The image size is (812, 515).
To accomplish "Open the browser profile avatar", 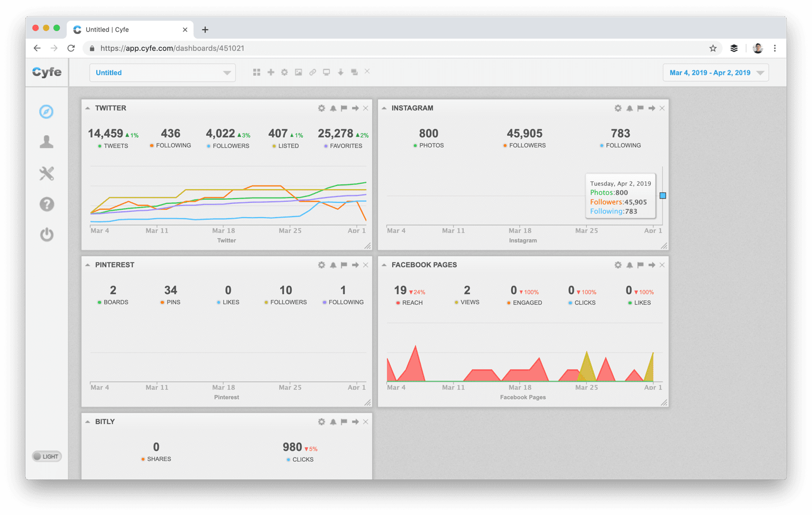I will [x=758, y=48].
